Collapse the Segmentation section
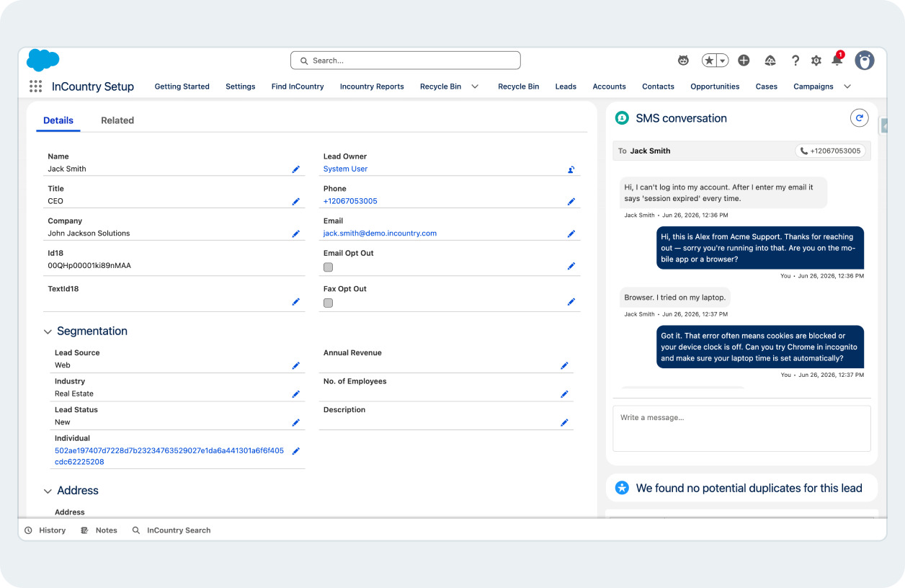This screenshot has height=588, width=905. pyautogui.click(x=48, y=332)
